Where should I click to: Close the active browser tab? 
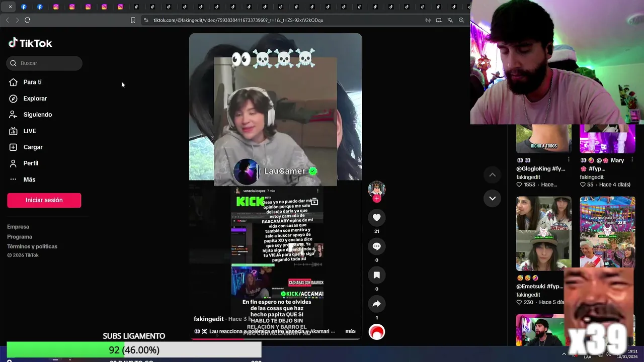tap(10, 7)
